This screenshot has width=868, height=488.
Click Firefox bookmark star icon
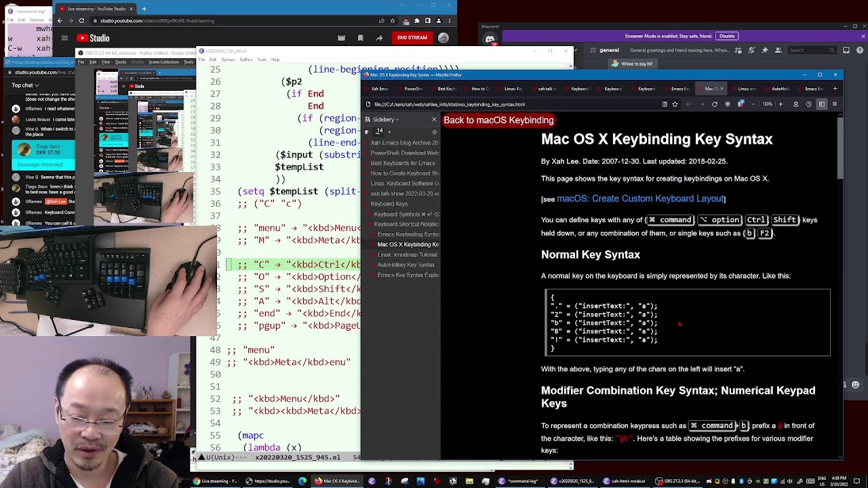point(675,104)
